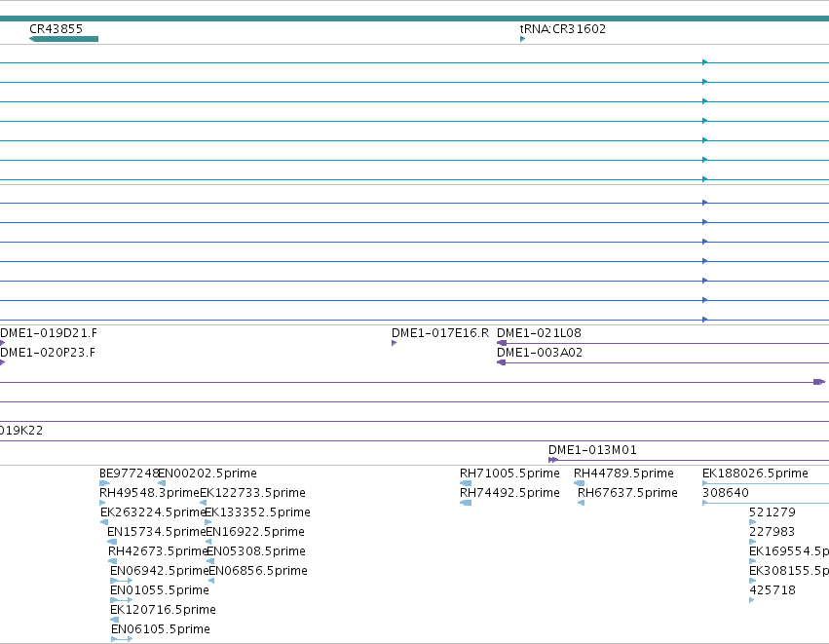The height and width of the screenshot is (644, 829).
Task: Select the DME1-013M01 arrow glyph
Action: tap(553, 460)
